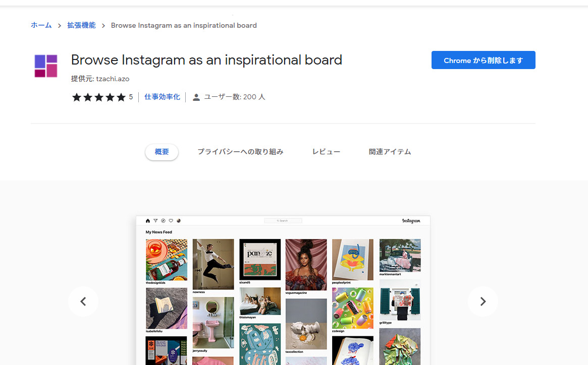
Task: Open the レビュー tab
Action: point(326,152)
